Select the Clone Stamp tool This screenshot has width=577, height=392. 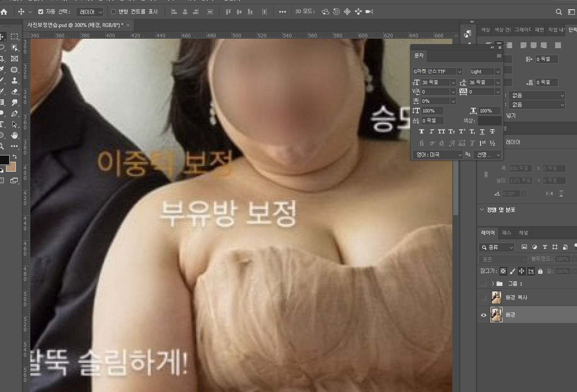coord(14,80)
